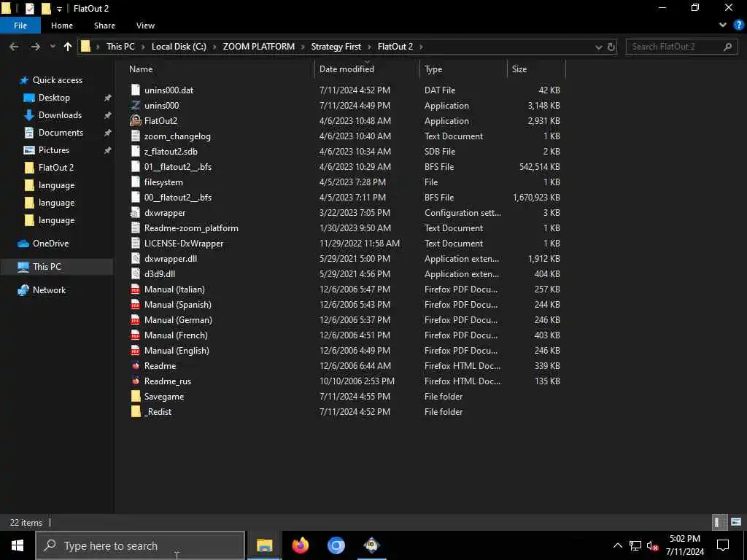Select OneDrive in navigation pane
The width and height of the screenshot is (747, 560).
point(50,244)
